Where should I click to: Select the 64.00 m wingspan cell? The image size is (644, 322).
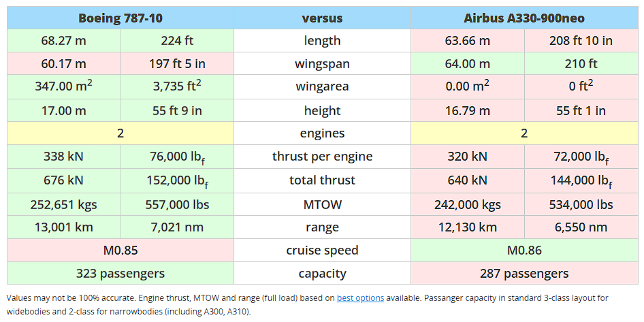(468, 64)
